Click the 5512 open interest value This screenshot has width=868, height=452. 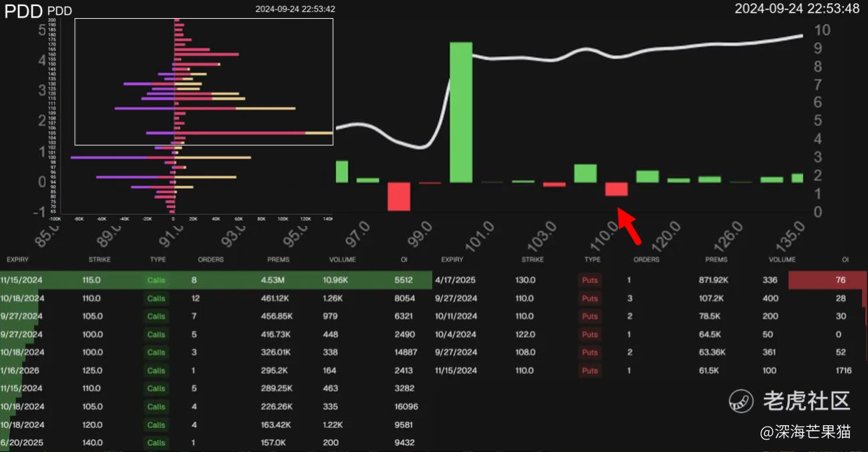(404, 280)
